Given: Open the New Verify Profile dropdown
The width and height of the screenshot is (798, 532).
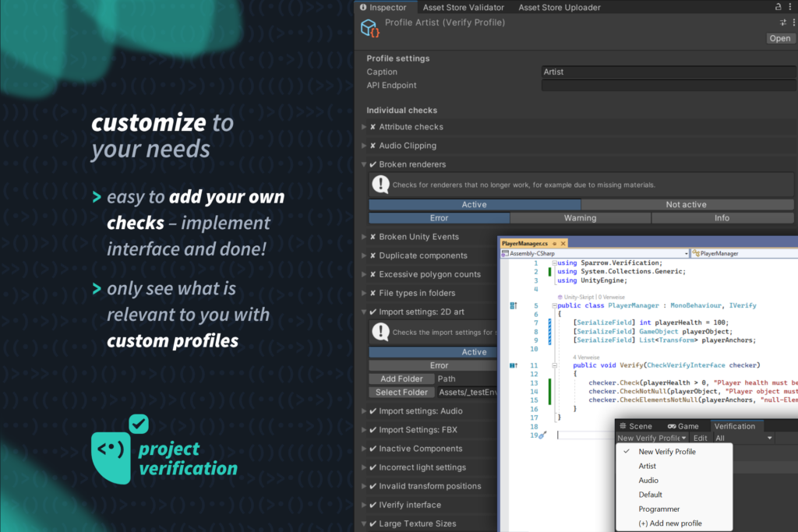Looking at the screenshot, I should [651, 439].
